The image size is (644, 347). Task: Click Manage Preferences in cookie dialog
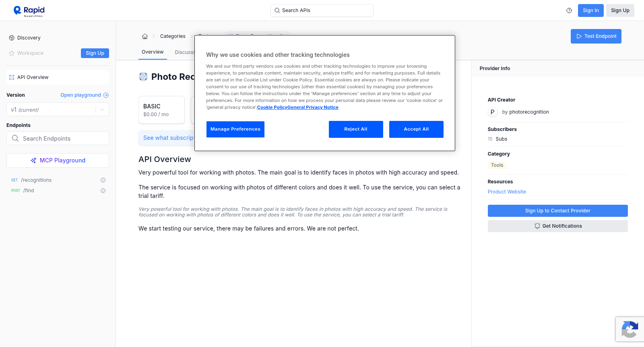coord(235,129)
